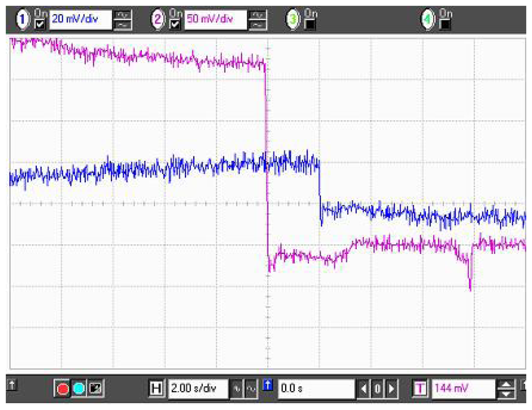The image size is (532, 410).
Task: Enable channel 3 On checkbox
Action: 310,24
